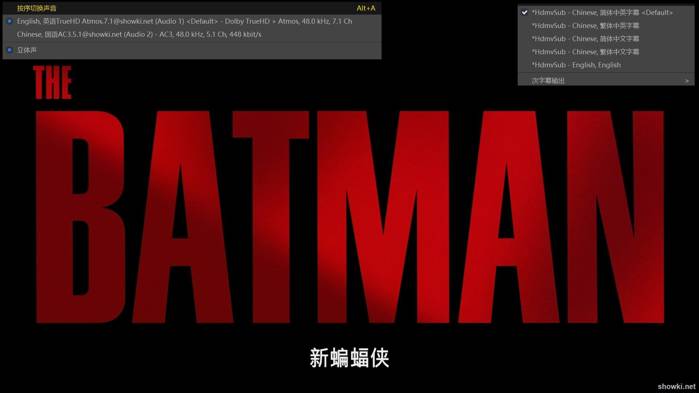Click the red THE text above BATMAN
699x393 pixels.
point(52,82)
